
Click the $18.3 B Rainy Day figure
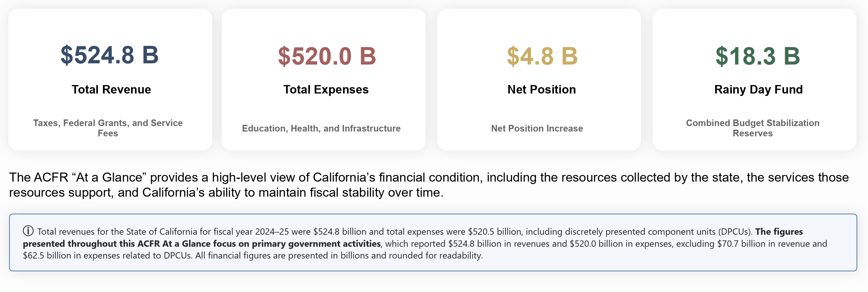[758, 56]
